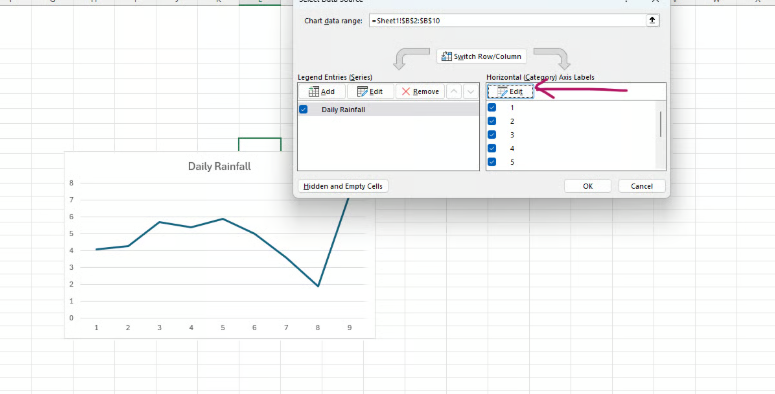Uncheck the Daily Rainfall series checkbox
The width and height of the screenshot is (775, 394).
[x=303, y=109]
